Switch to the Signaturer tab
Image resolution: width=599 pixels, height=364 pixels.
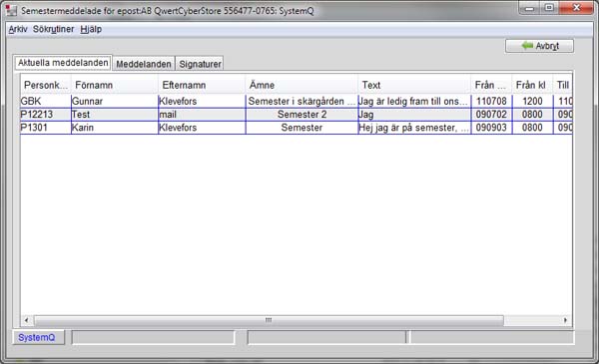[200, 64]
